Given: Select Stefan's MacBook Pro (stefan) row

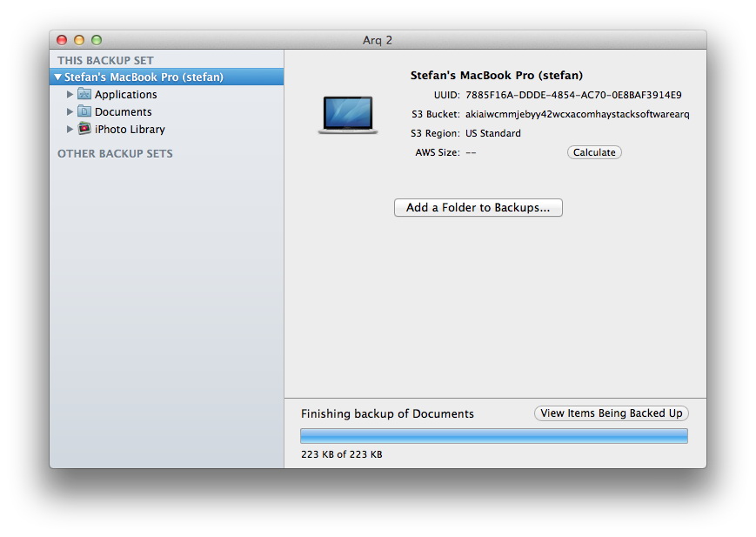Looking at the screenshot, I should coord(166,77).
